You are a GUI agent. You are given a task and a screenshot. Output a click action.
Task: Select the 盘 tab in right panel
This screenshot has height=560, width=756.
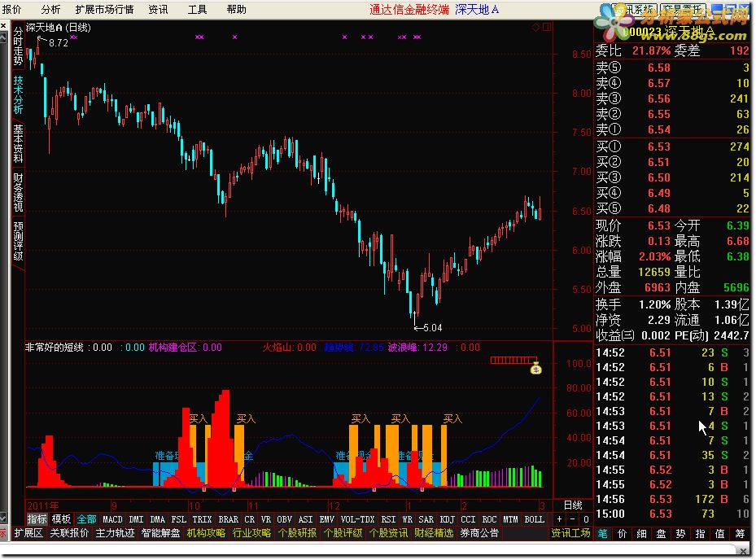tap(661, 533)
